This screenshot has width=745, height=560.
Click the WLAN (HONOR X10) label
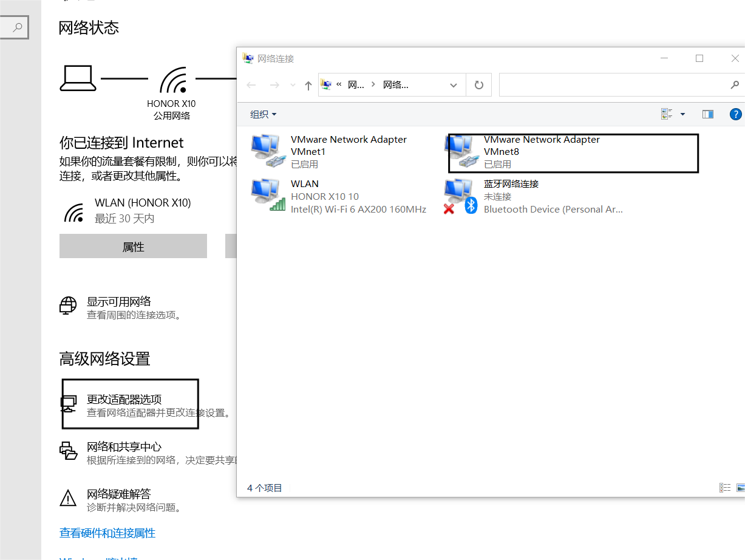pos(143,203)
